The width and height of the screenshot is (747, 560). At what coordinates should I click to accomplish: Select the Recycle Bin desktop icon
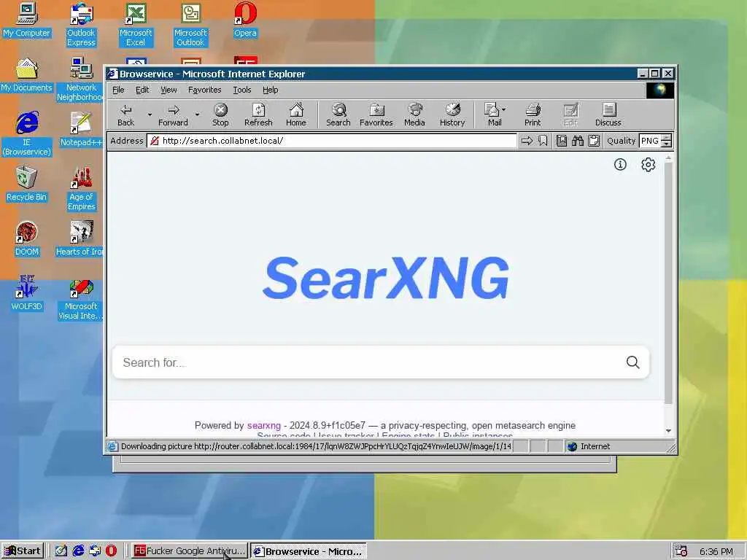tap(27, 184)
